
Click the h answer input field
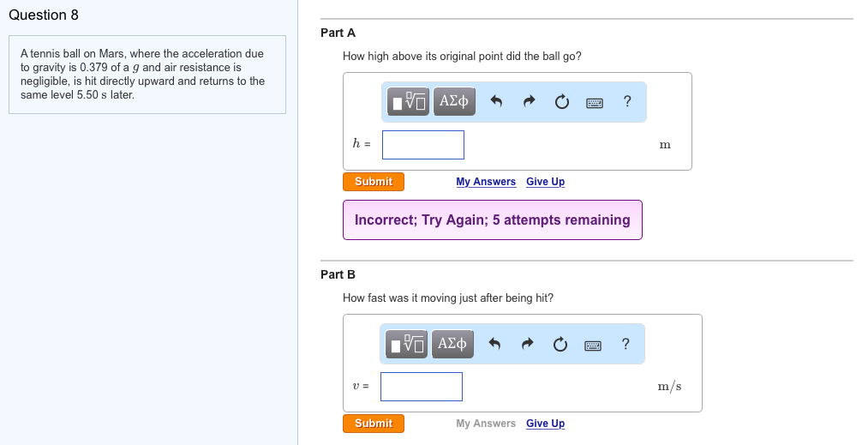tap(423, 145)
